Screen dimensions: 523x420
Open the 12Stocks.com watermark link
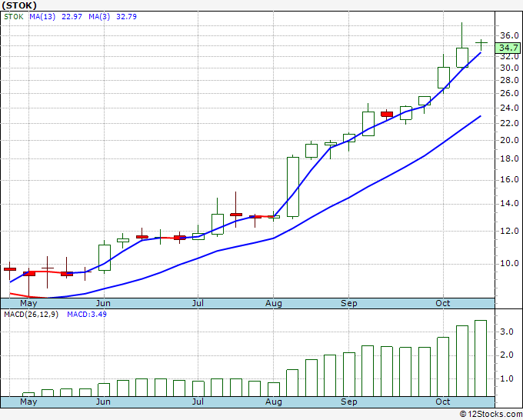click(x=489, y=415)
